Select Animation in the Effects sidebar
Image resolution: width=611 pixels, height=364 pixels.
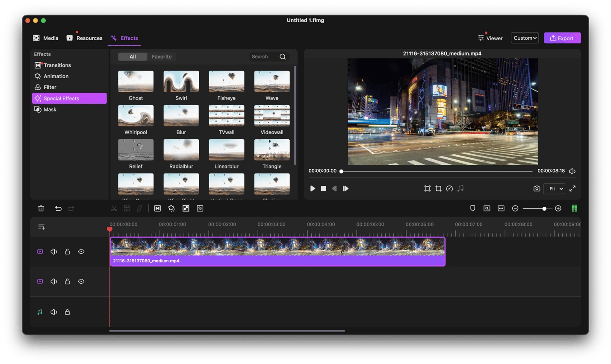coord(69,76)
